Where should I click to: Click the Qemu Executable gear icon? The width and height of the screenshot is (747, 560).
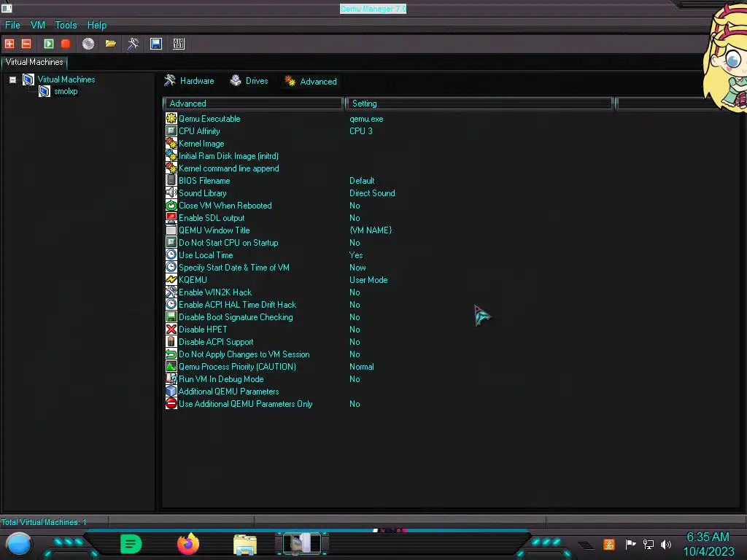[171, 119]
